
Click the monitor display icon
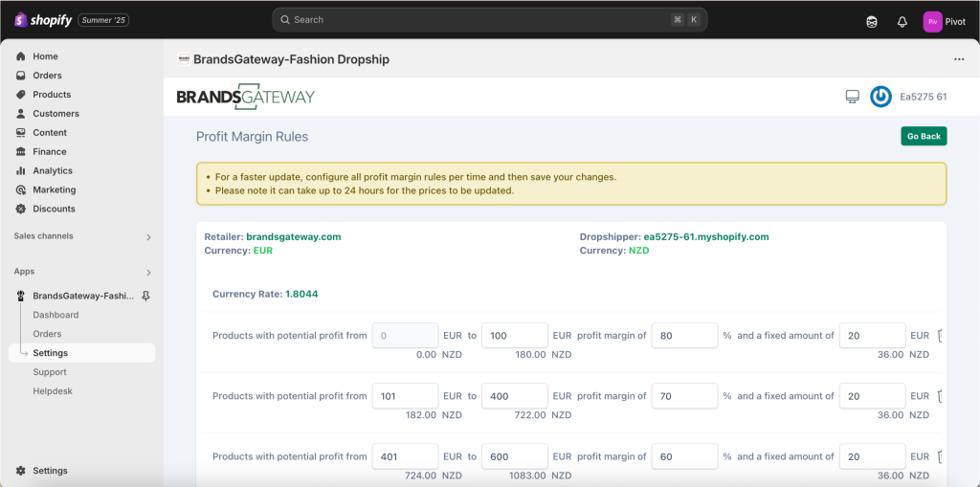tap(852, 97)
